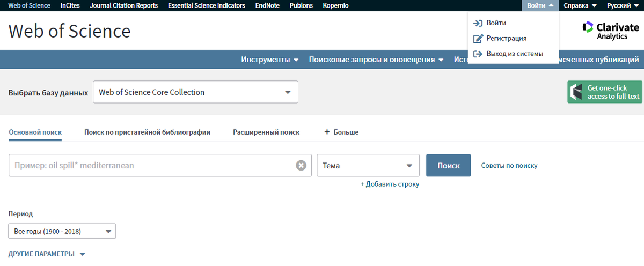Click the large Web of Science page title
This screenshot has height=266, width=644.
click(x=70, y=31)
